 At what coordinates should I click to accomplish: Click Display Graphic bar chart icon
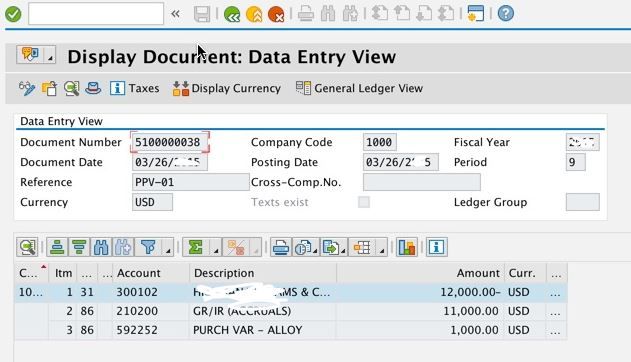[x=407, y=247]
